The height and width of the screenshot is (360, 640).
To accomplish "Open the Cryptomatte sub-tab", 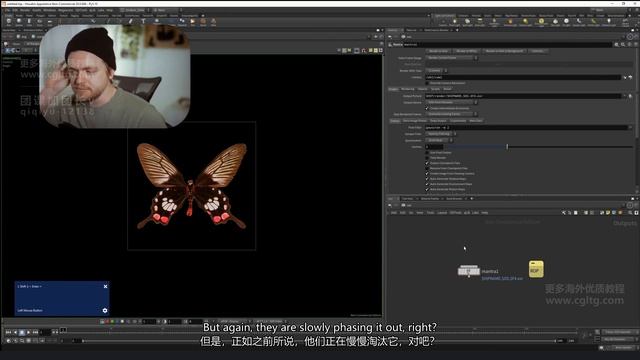I will pyautogui.click(x=458, y=121).
